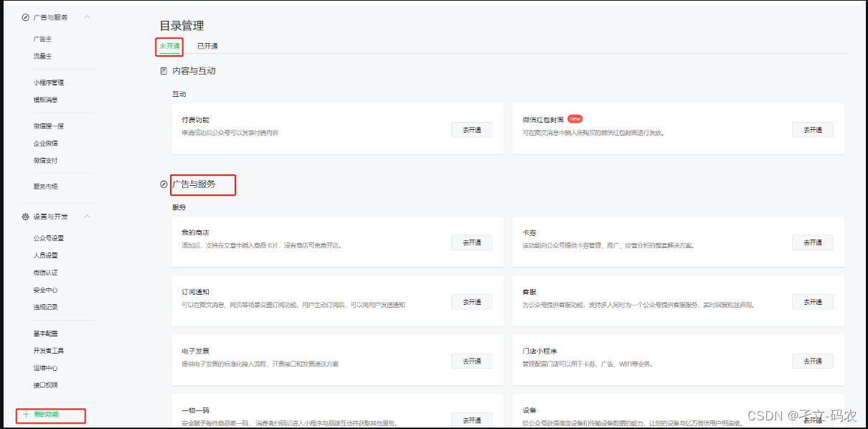Click the document icon beside 内容与互动 heading

164,71
